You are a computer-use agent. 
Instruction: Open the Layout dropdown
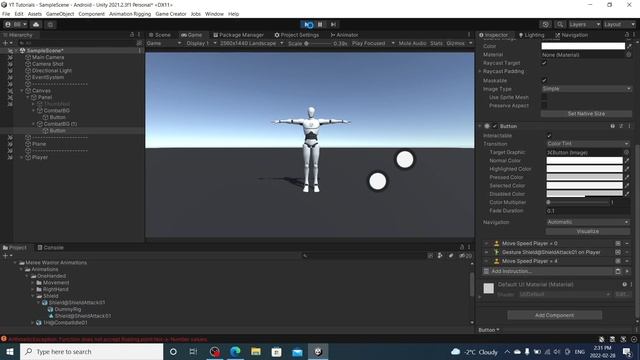[619, 24]
